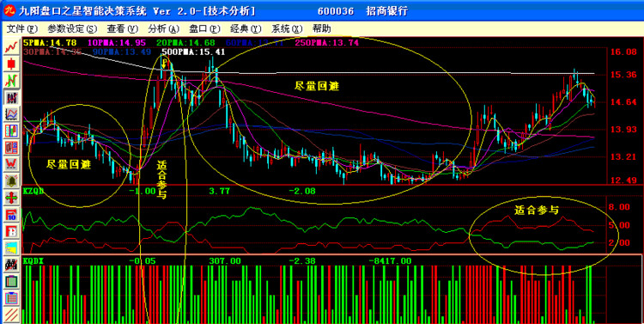
Task: Open the 帮助 menu
Action: [x=322, y=28]
